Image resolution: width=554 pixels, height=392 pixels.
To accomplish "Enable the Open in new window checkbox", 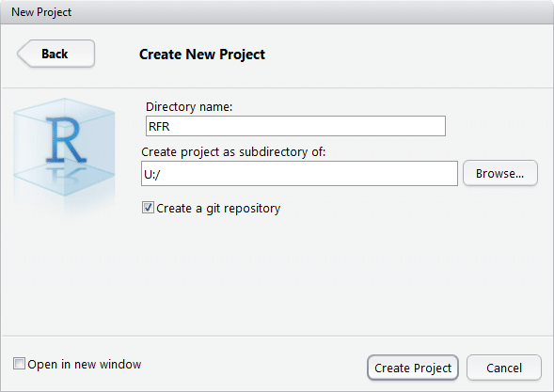I will [19, 364].
